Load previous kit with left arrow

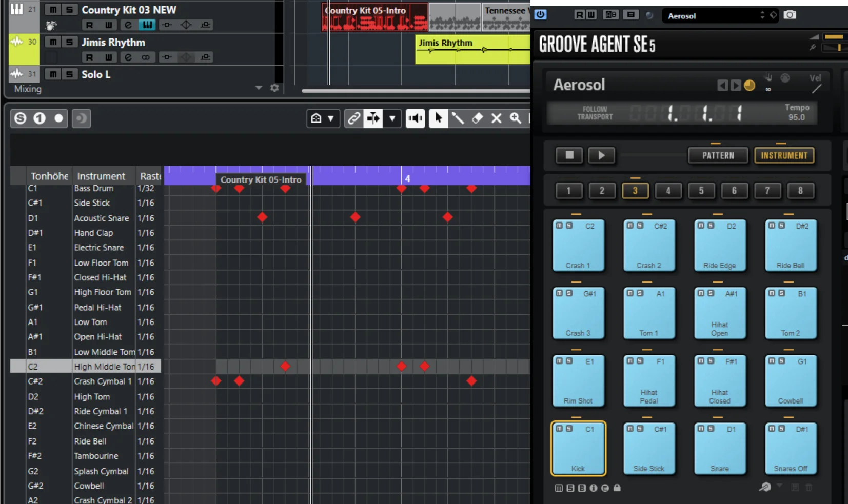(x=722, y=85)
